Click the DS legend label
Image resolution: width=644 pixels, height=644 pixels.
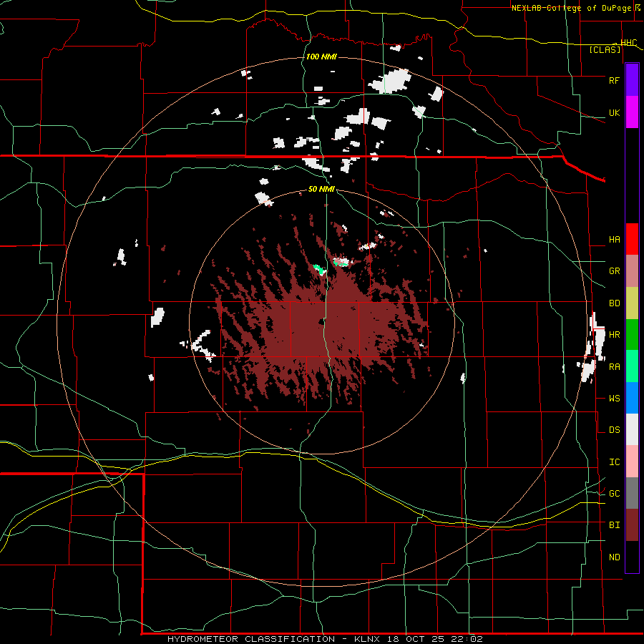614,430
